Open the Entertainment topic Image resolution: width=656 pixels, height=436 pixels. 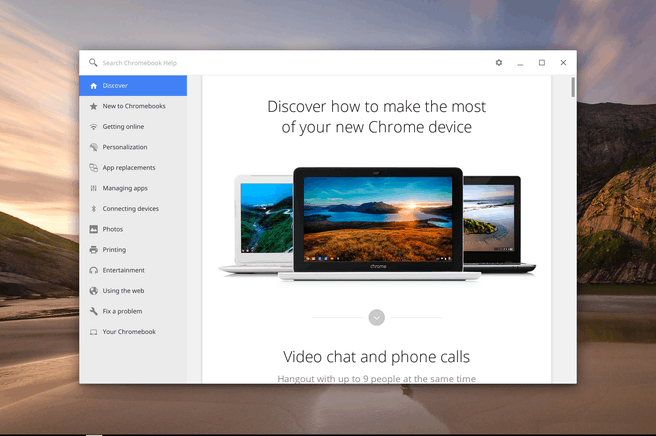(x=133, y=270)
